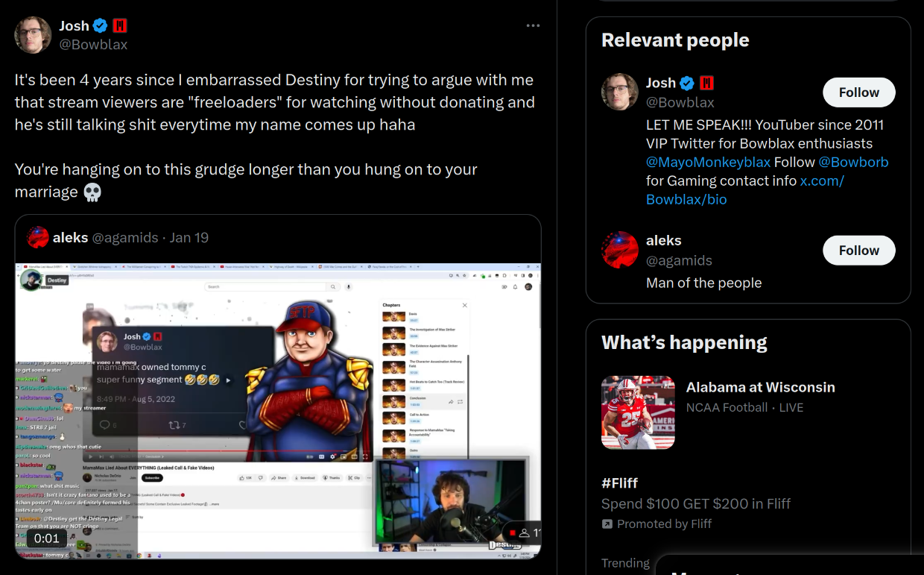Viewport: 924px width, 575px height.
Task: Open the @Bowblax handle in Relevant people
Action: (x=680, y=102)
